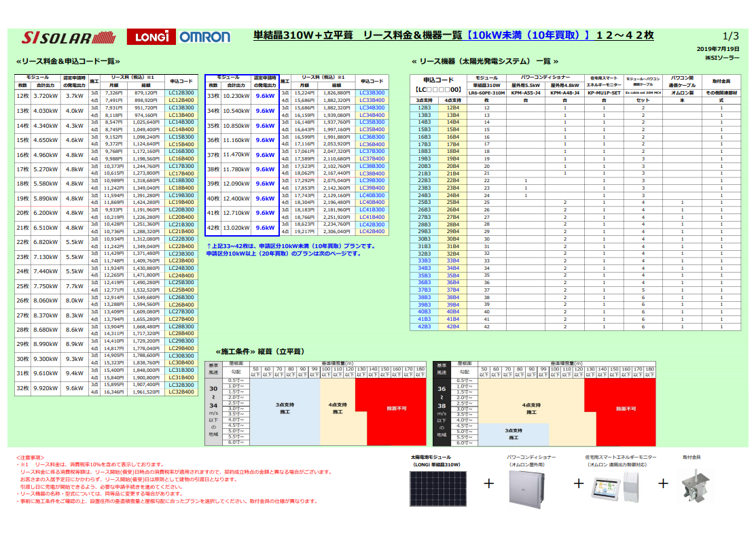Click 設置不可 in the 36~38 m/s chart
Viewport: 756px width, 535px height.
626,409
